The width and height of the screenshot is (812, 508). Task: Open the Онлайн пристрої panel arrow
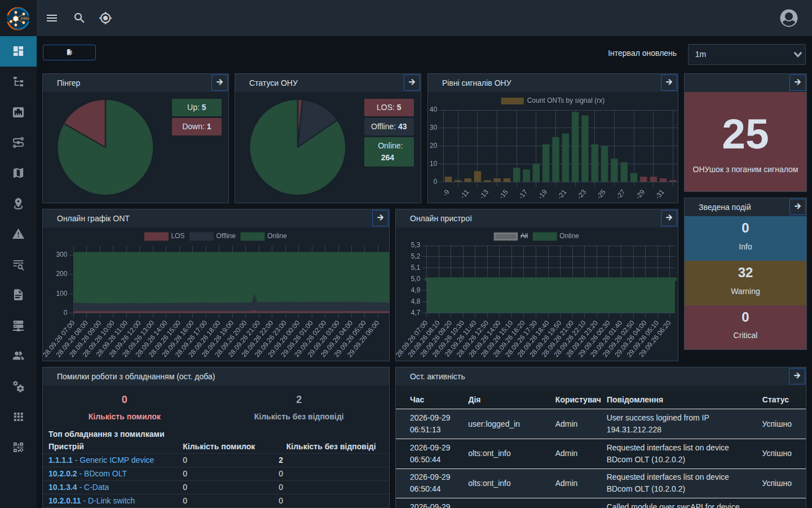(x=669, y=218)
